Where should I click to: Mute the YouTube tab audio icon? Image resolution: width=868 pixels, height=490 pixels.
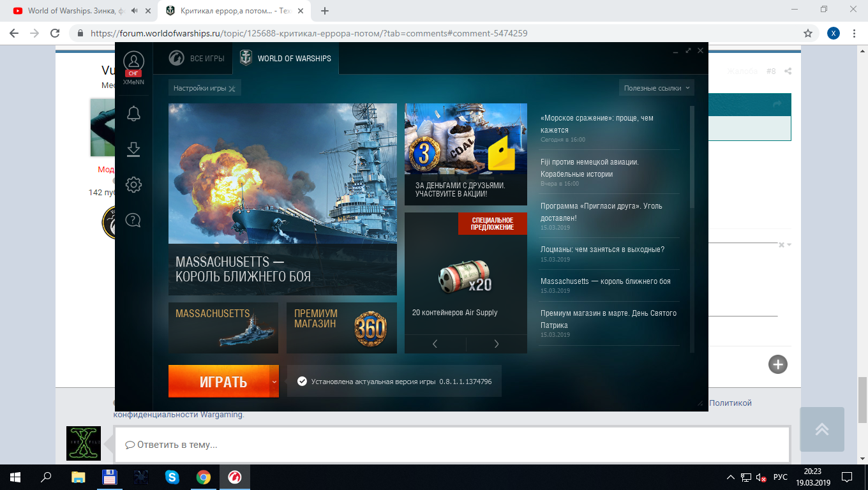click(133, 11)
